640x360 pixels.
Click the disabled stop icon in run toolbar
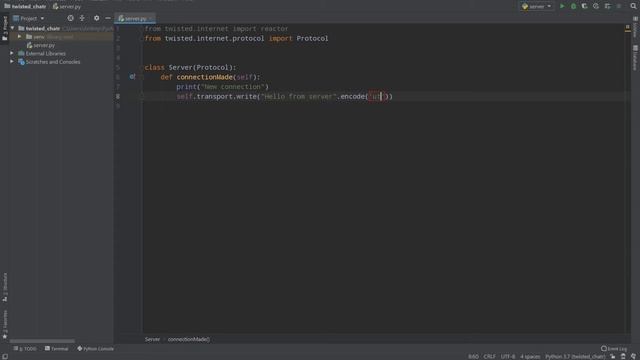pos(619,6)
